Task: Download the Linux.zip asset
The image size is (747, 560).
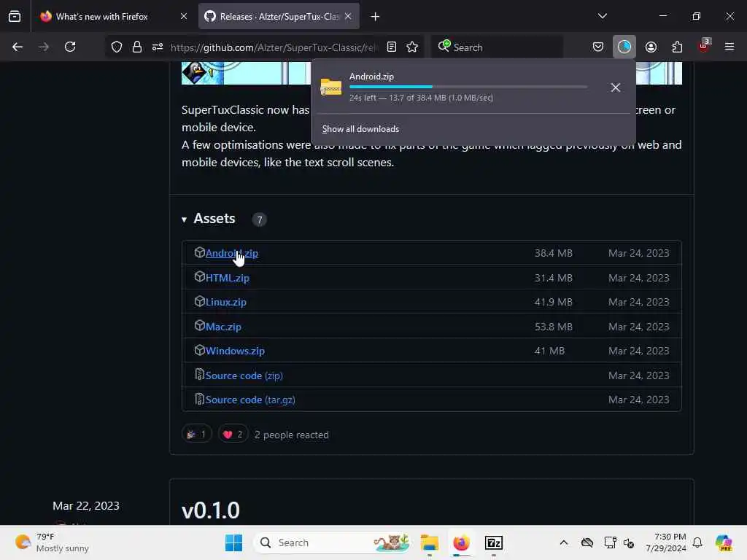Action: point(226,302)
